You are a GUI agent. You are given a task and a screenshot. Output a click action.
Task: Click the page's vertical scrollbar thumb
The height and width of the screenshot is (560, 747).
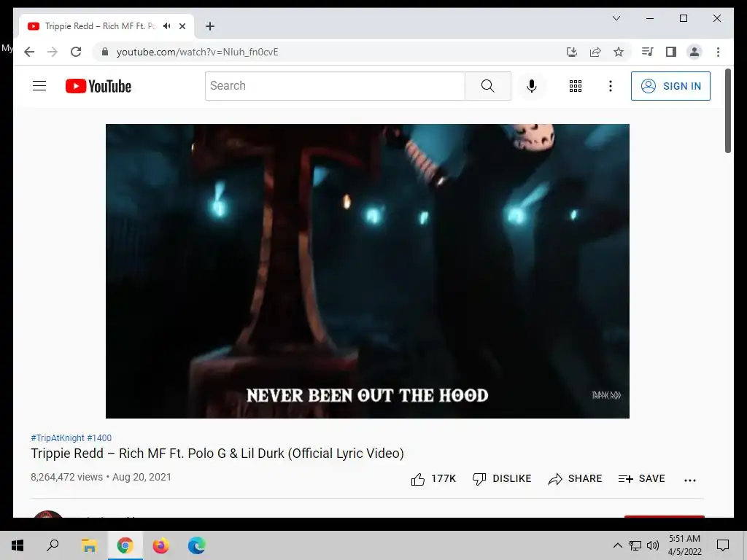coord(727,111)
